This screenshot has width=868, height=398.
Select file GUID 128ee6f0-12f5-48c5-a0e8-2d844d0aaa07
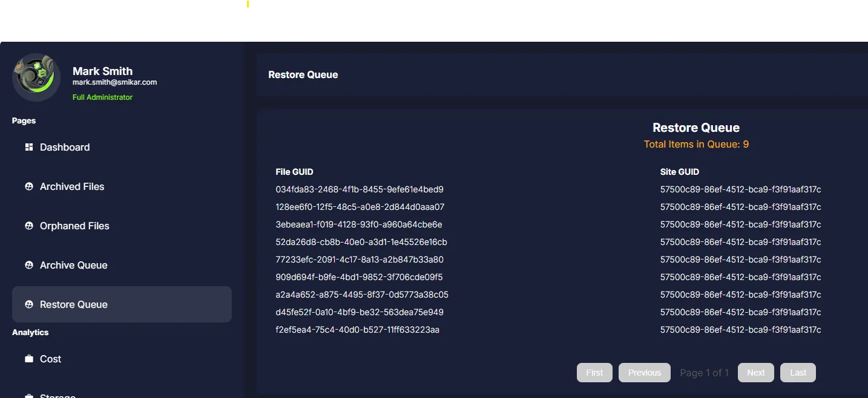coord(360,207)
